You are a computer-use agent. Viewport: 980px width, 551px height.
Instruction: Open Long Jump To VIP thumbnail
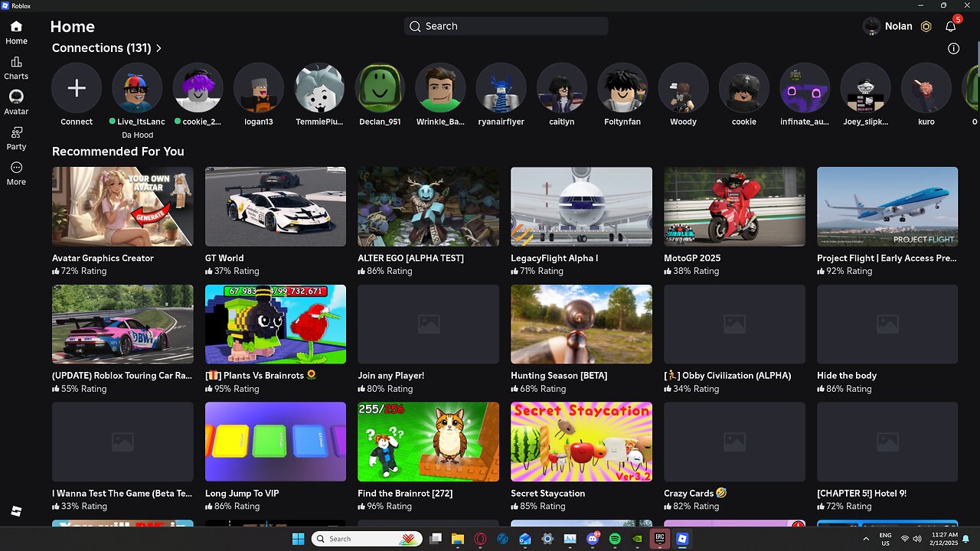[276, 442]
